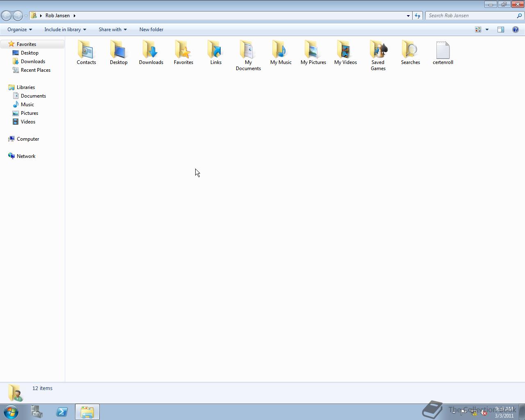Image resolution: width=525 pixels, height=420 pixels.
Task: Open Recent Places in sidebar
Action: [x=36, y=70]
